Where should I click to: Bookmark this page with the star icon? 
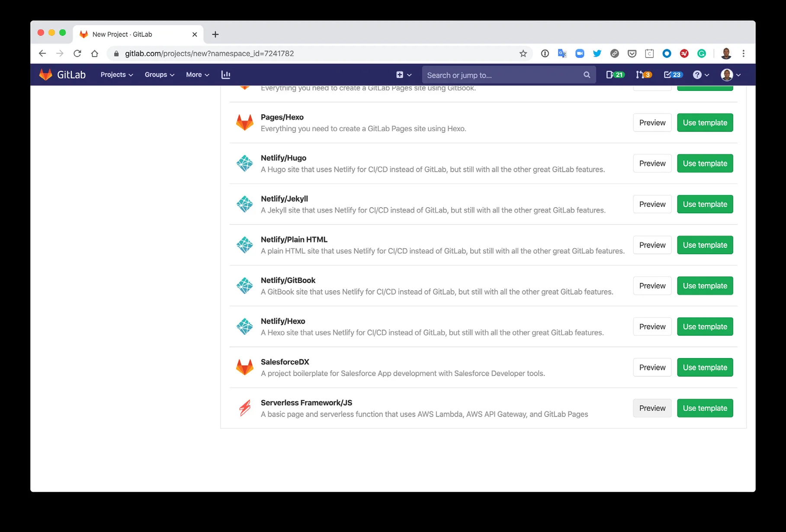tap(523, 54)
